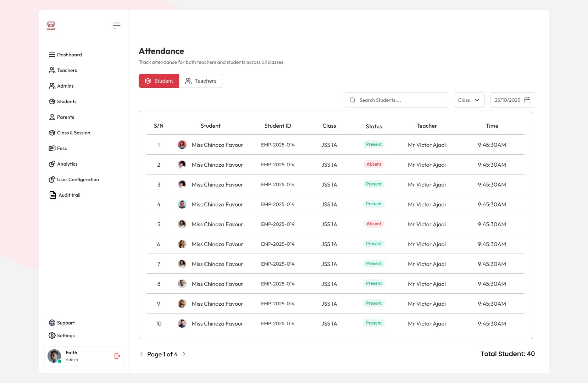The width and height of the screenshot is (588, 383).
Task: Click the Teachers sidebar icon
Action: pyautogui.click(x=52, y=70)
